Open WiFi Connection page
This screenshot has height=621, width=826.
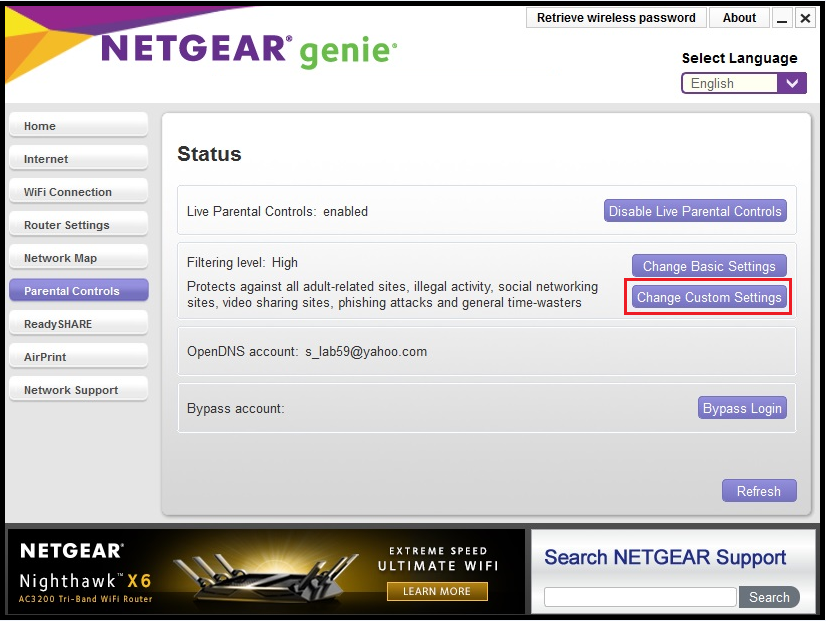[78, 192]
